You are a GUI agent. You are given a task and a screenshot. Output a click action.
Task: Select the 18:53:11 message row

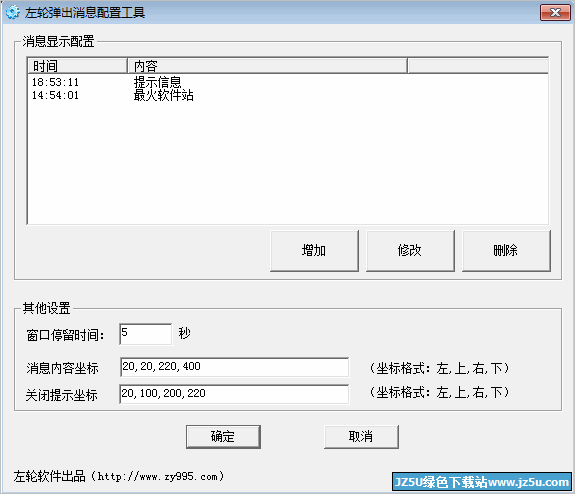tap(288, 82)
